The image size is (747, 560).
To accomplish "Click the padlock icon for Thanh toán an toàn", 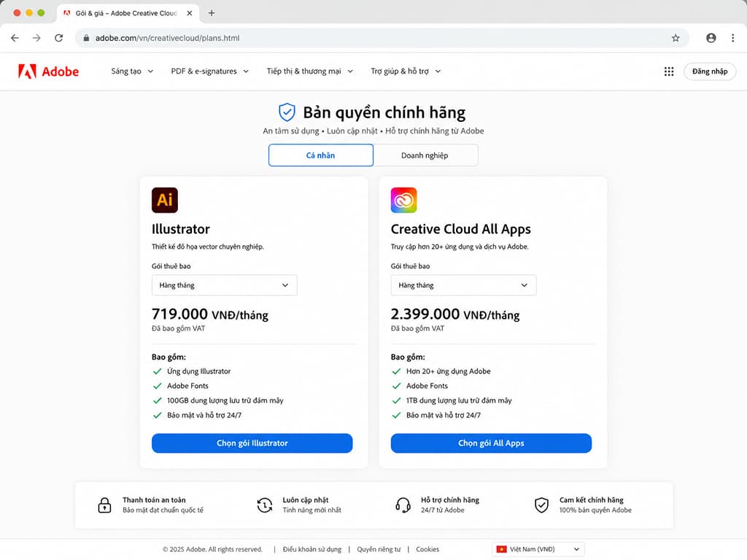I will [104, 505].
